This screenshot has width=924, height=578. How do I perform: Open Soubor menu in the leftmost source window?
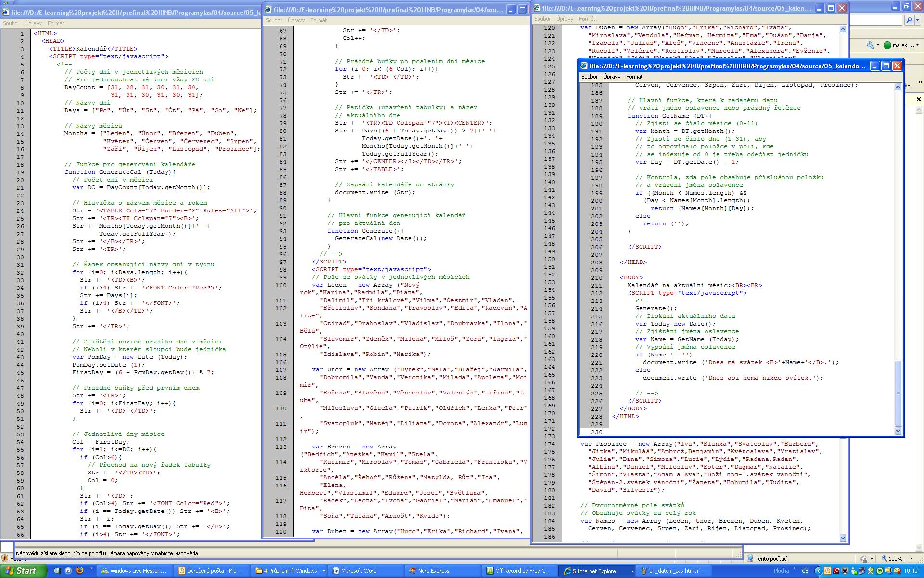point(11,23)
